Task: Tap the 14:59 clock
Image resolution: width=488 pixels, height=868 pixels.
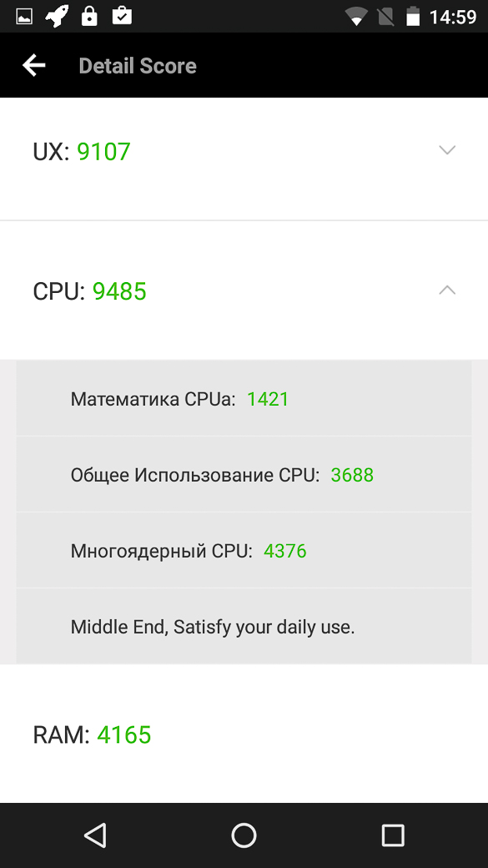Action: point(453,17)
